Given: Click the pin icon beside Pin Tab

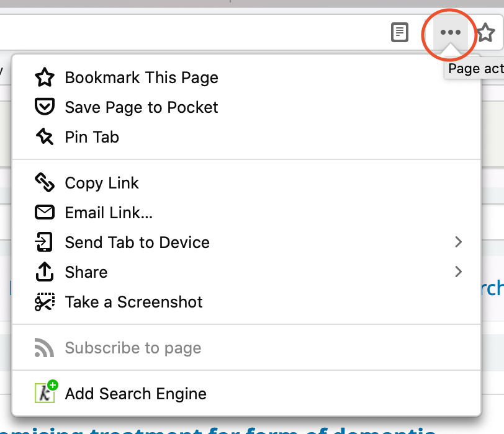Looking at the screenshot, I should (x=45, y=137).
